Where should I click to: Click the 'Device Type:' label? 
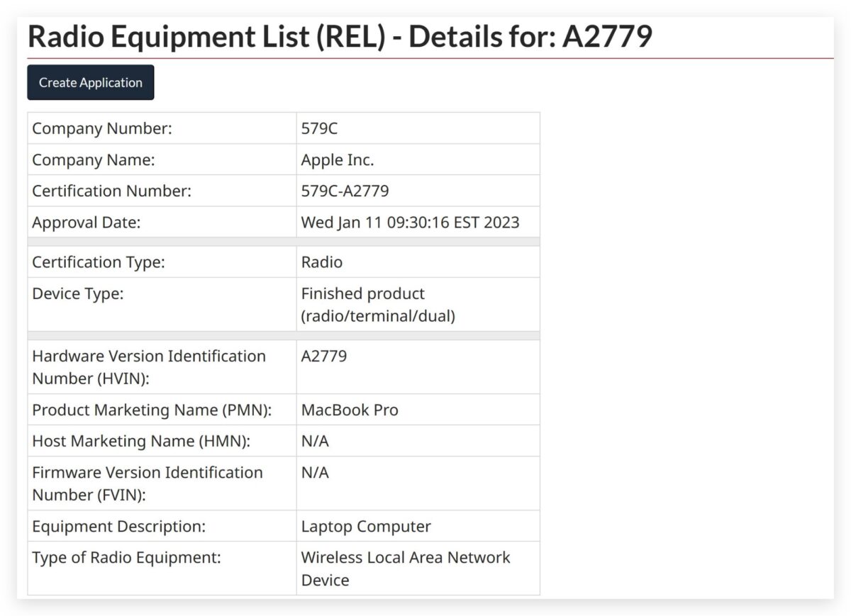78,293
